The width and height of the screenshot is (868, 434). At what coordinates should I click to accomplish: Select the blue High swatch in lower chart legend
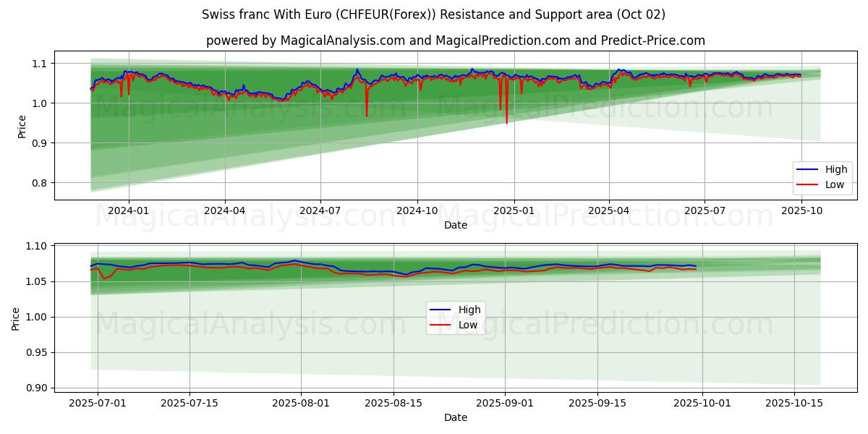pos(441,310)
